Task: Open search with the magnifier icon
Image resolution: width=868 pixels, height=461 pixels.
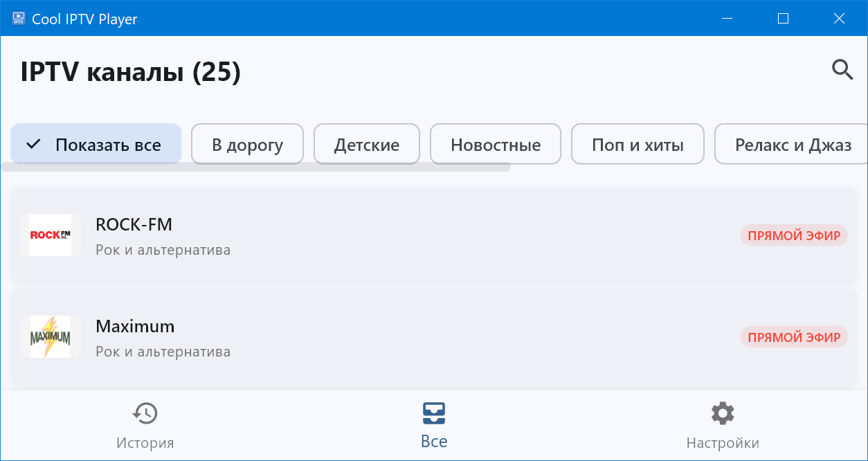Action: click(842, 70)
